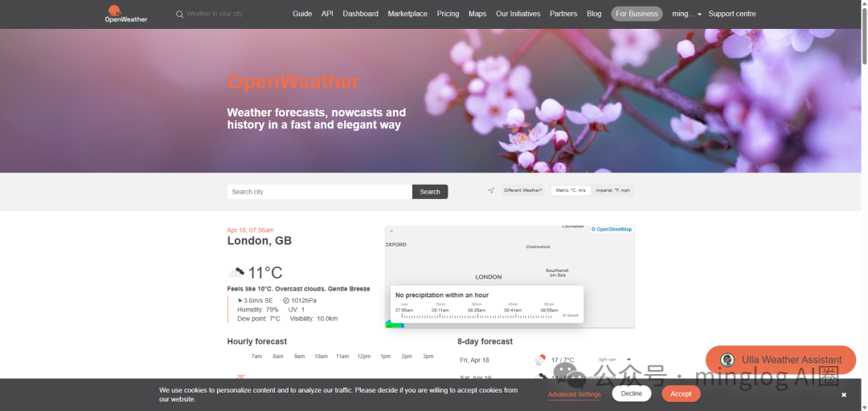Image resolution: width=868 pixels, height=411 pixels.
Task: Click the 'UV: 1' value
Action: point(297,310)
